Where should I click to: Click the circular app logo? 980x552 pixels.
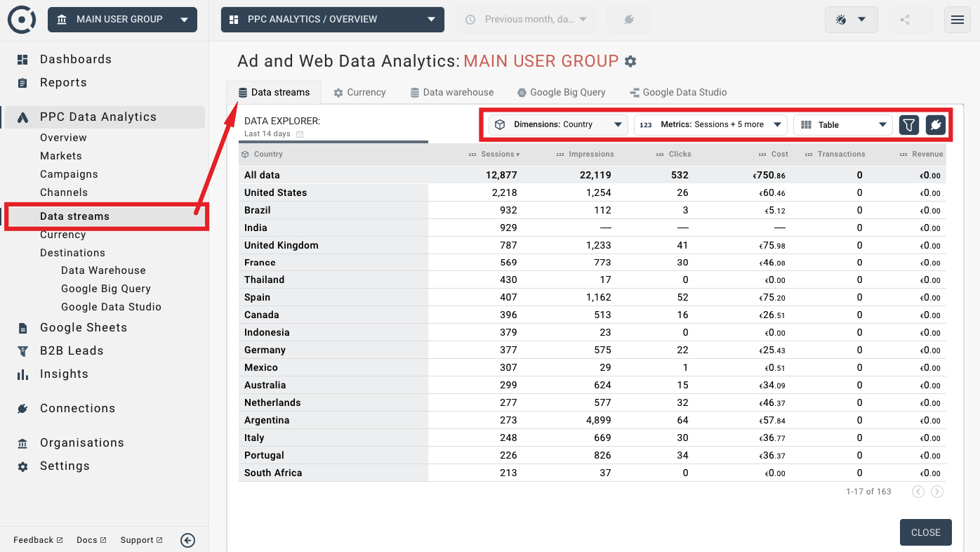point(22,20)
